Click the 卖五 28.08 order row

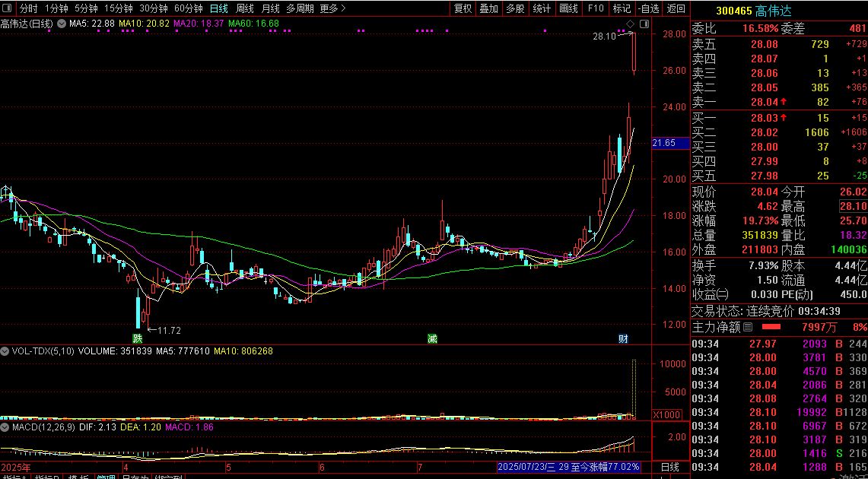pyautogui.click(x=780, y=44)
